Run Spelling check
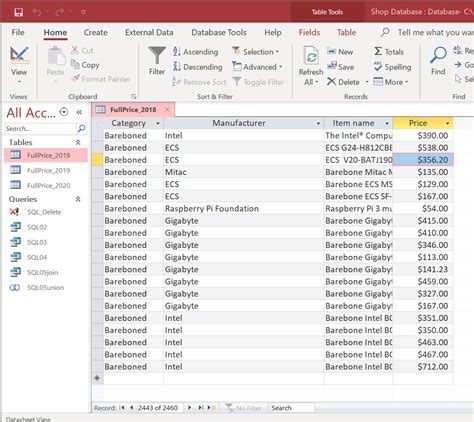Screen dimensions: 474x422 392,67
